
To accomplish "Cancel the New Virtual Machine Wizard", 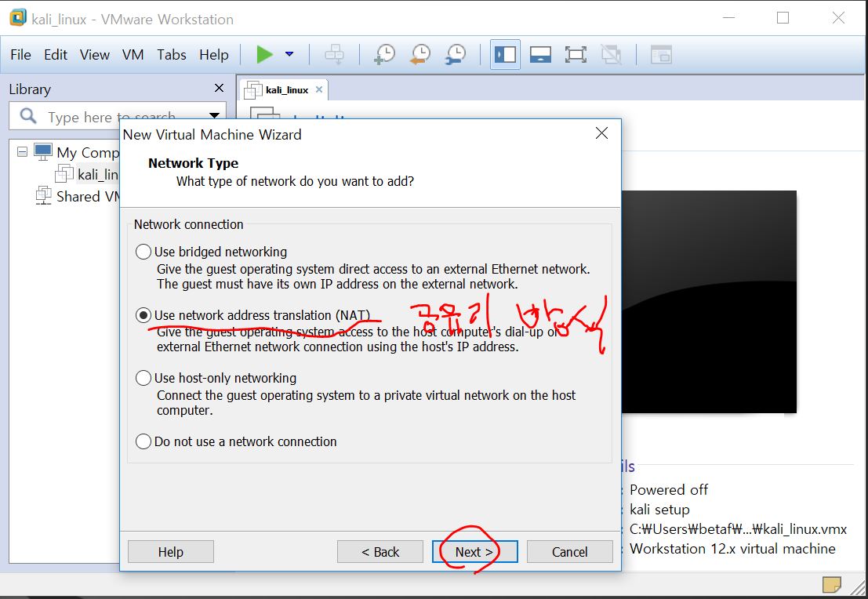I will pos(569,552).
